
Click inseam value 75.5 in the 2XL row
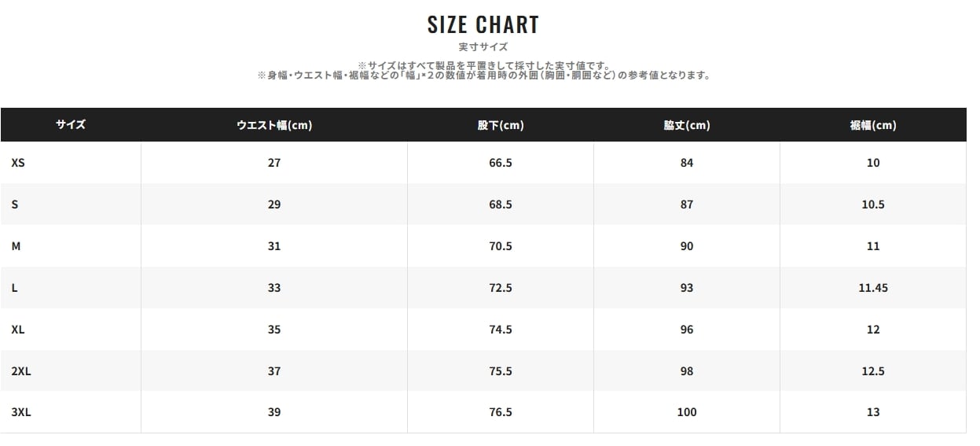pos(501,370)
